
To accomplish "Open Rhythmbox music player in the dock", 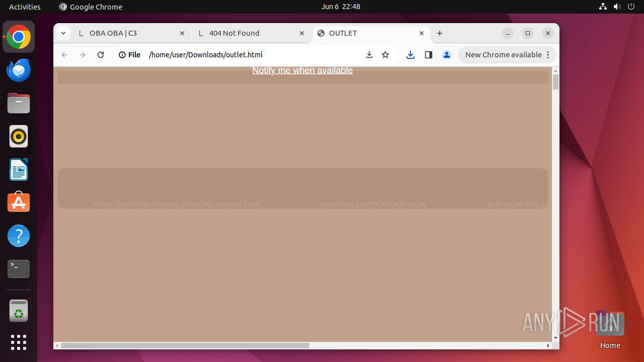I will (x=19, y=136).
